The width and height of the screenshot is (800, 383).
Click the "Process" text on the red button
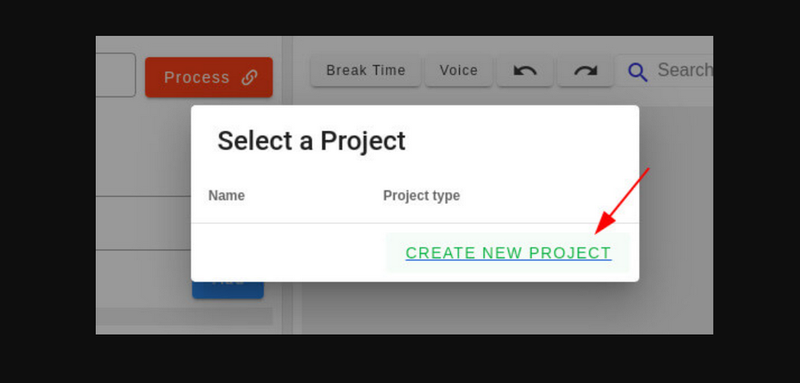(196, 78)
